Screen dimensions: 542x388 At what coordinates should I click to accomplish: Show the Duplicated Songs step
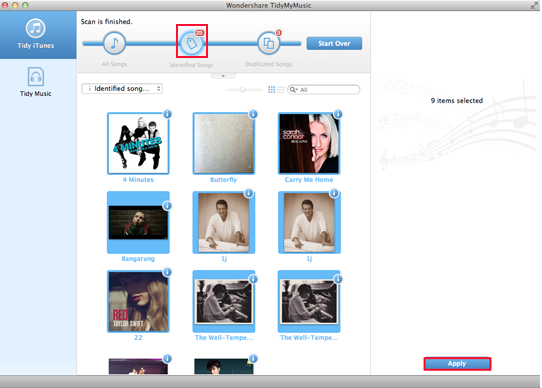point(269,43)
